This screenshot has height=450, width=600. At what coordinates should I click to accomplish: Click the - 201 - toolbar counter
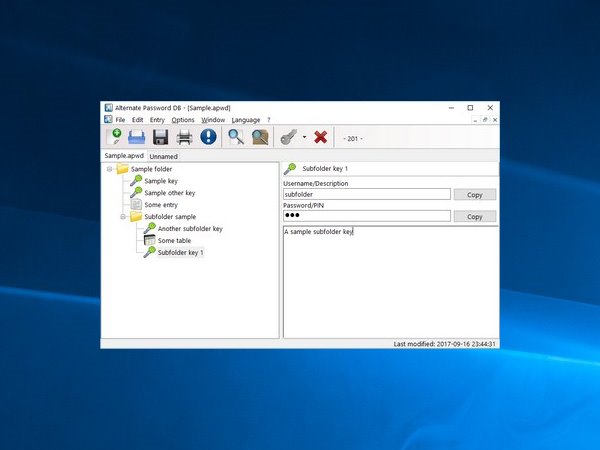[353, 139]
